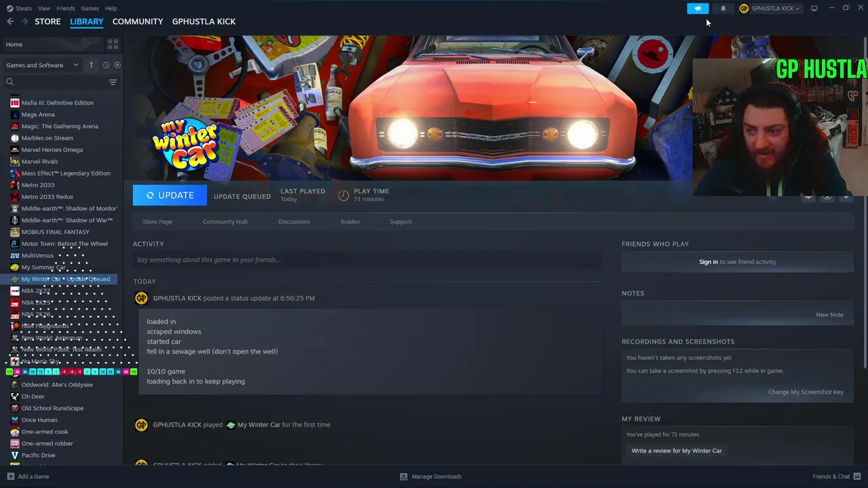Viewport: 868px width, 488px height.
Task: Click Change My Screenshot Key
Action: tap(806, 392)
